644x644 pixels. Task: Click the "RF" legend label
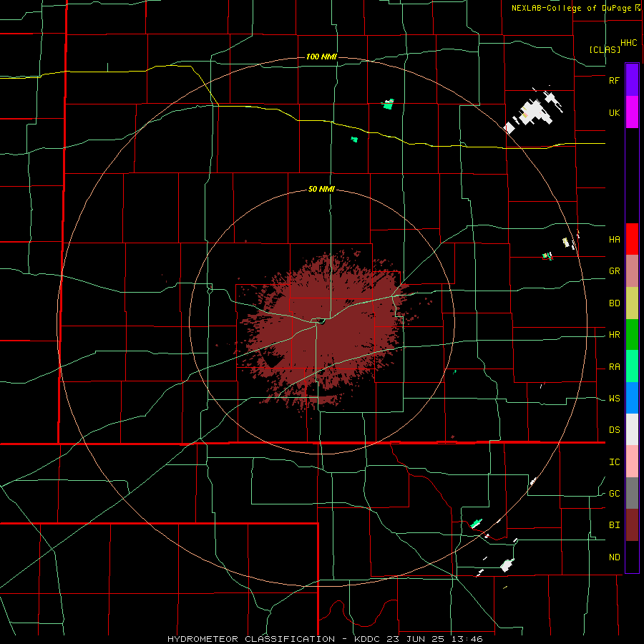coord(614,80)
